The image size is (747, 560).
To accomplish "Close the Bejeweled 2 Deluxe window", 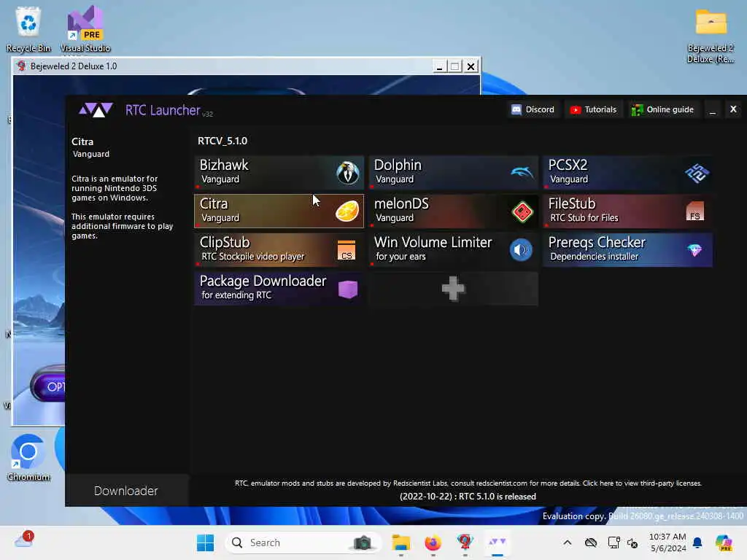I will [x=471, y=66].
